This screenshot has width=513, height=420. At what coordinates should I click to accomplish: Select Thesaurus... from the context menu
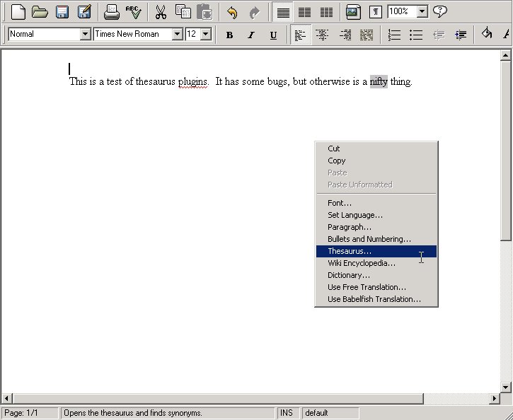click(350, 251)
